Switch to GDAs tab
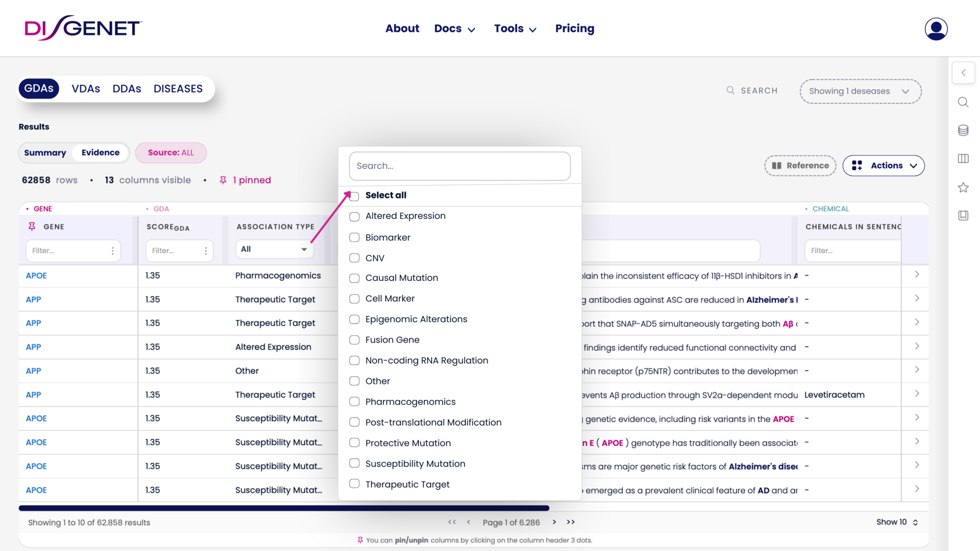Viewport: 980px width, 551px height. point(39,88)
